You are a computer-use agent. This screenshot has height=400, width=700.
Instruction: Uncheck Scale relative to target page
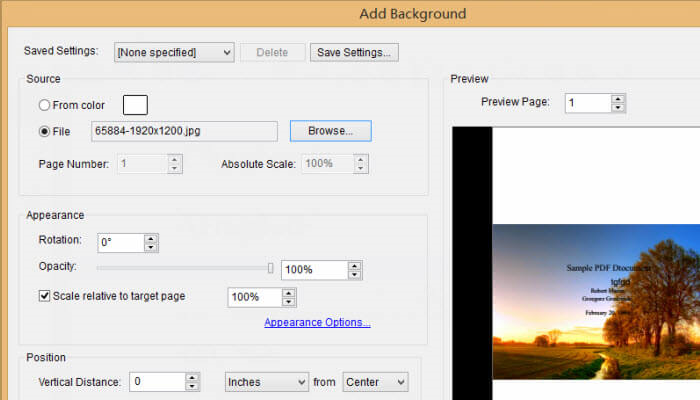pos(44,296)
